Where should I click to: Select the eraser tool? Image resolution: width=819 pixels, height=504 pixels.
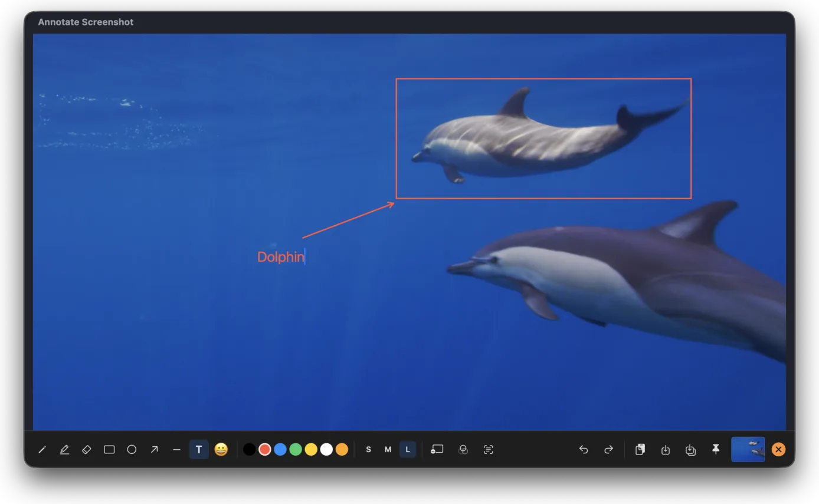click(87, 450)
